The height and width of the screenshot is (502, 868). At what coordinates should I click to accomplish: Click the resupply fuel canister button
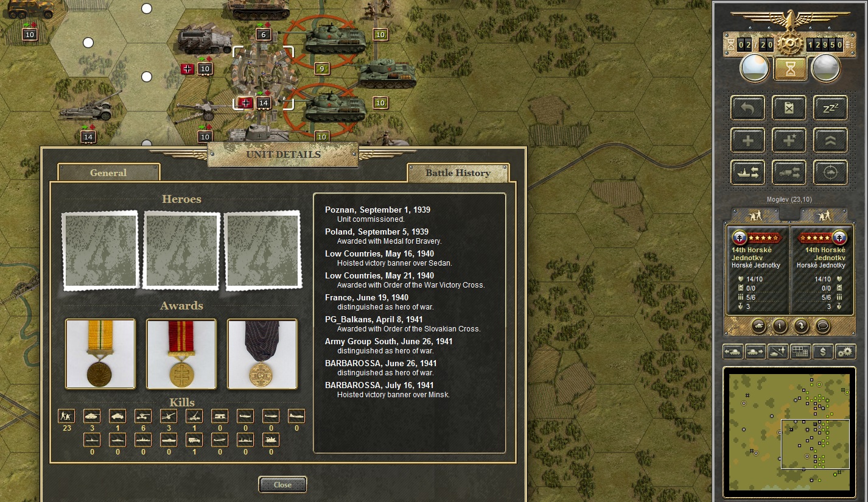pos(789,108)
